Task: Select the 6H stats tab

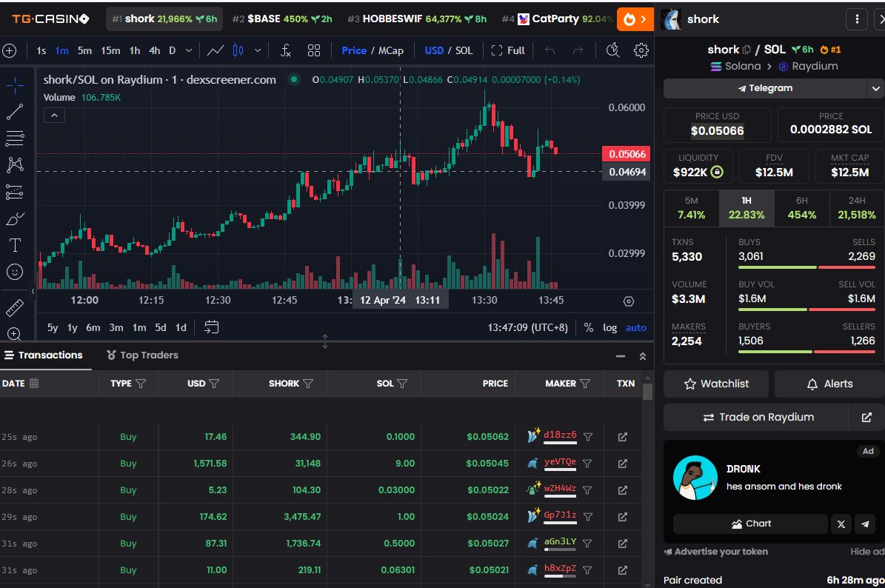Action: coord(801,208)
